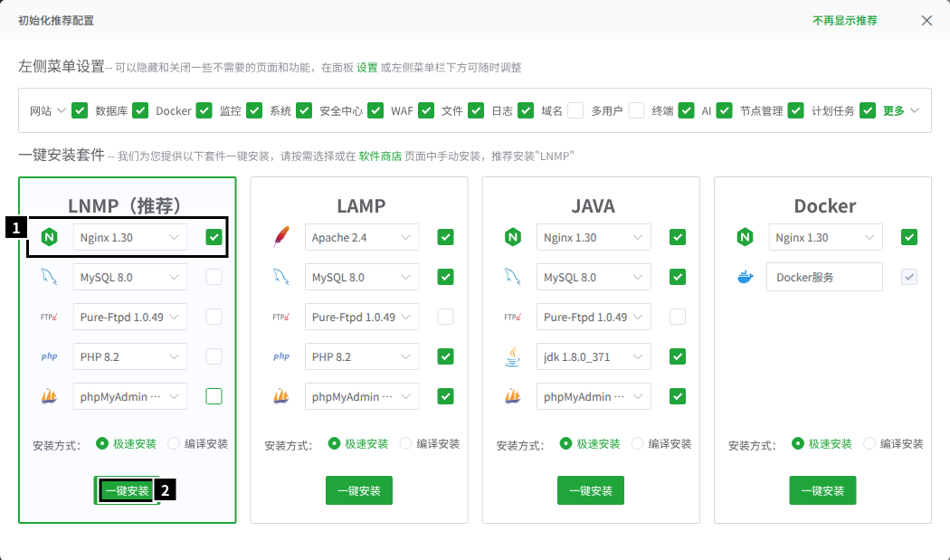Click the FTPd icon in JAVA card
The width and height of the screenshot is (950, 560).
tap(513, 317)
